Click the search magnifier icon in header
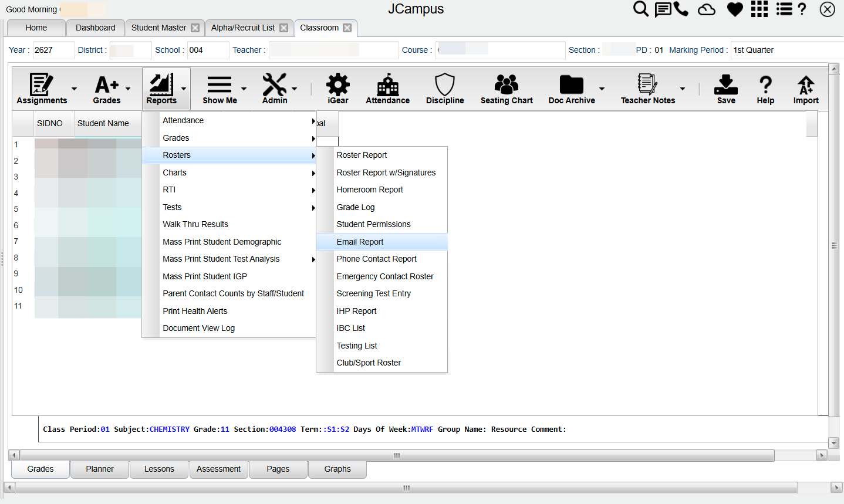This screenshot has width=844, height=504. coord(641,9)
